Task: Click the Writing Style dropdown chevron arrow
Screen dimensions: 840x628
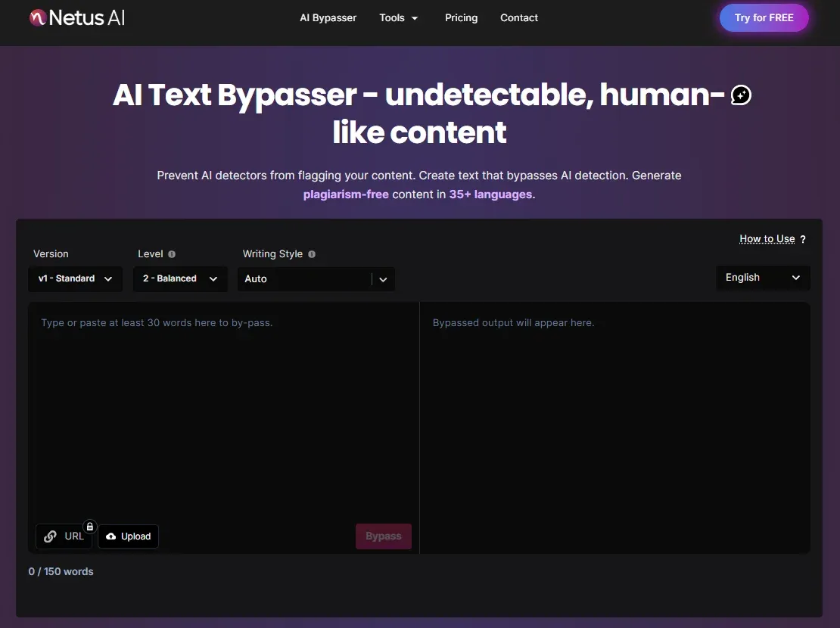Action: point(383,279)
